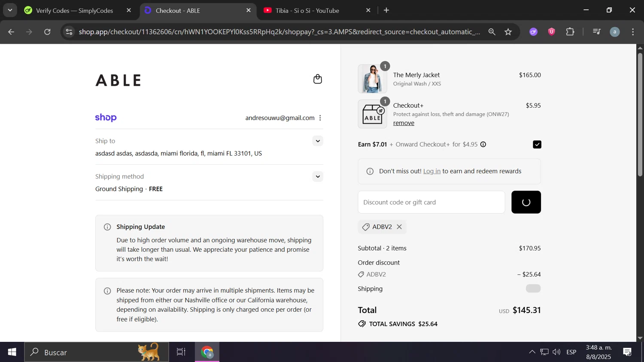
Task: Show info about Onward Checkout+ offer
Action: point(483,145)
